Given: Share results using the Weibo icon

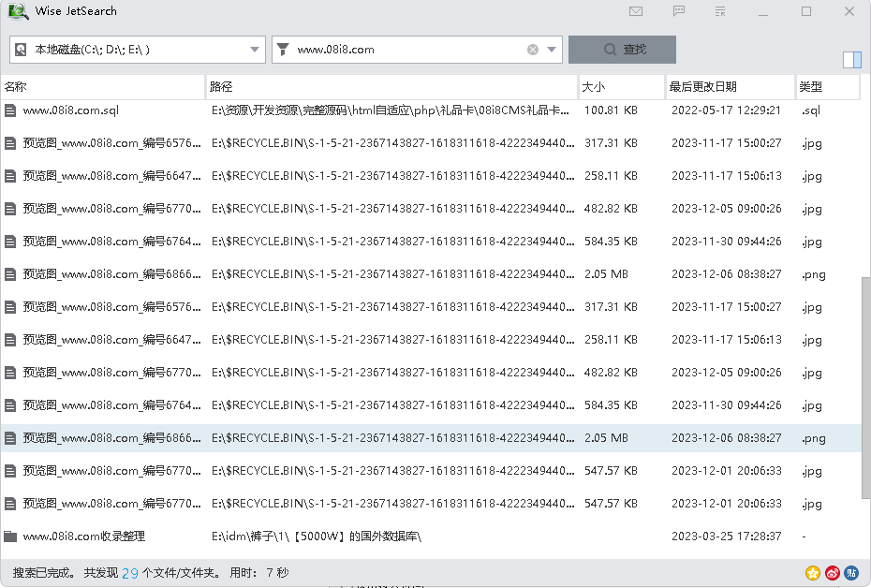Looking at the screenshot, I should [x=832, y=572].
